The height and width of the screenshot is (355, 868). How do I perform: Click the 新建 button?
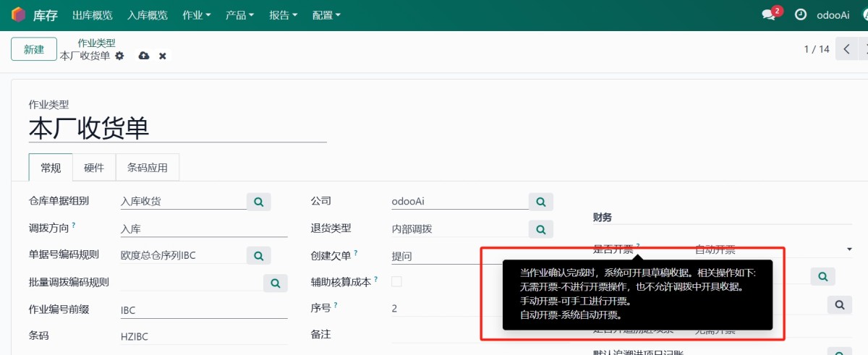point(34,49)
